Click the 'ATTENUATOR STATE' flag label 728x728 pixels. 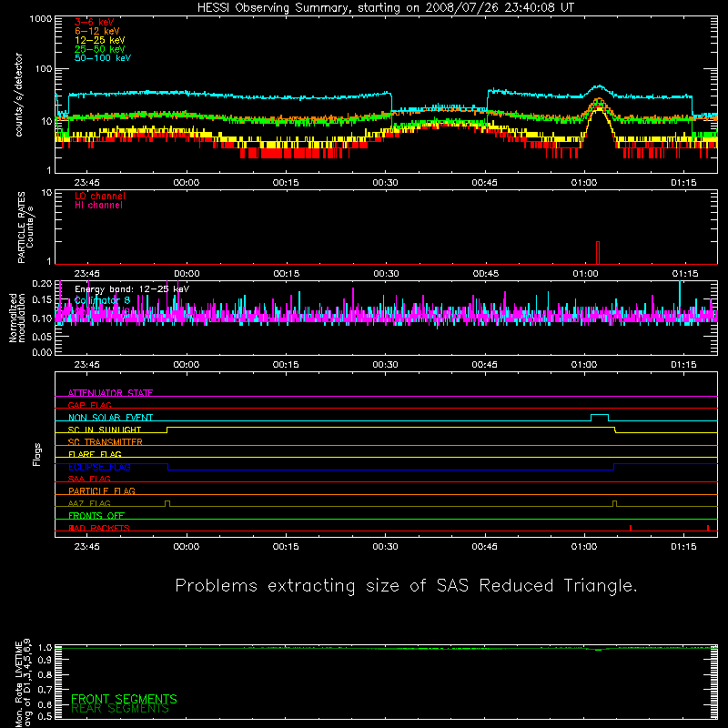click(110, 393)
